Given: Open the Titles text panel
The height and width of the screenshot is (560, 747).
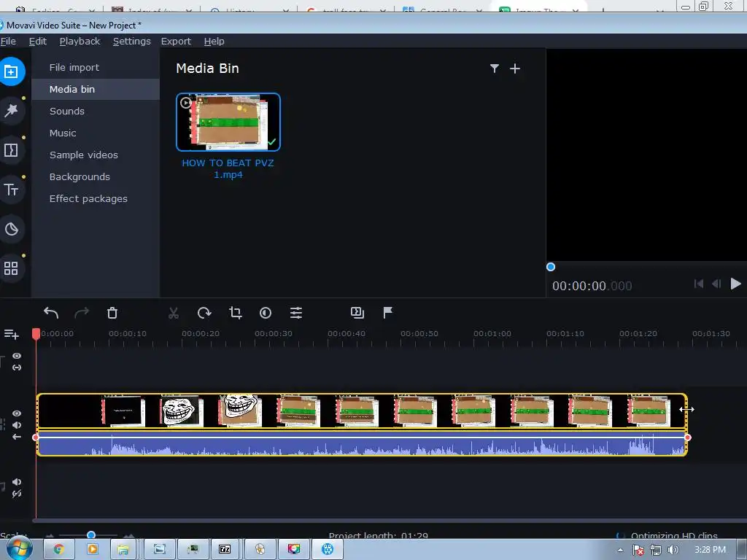Looking at the screenshot, I should [x=11, y=190].
